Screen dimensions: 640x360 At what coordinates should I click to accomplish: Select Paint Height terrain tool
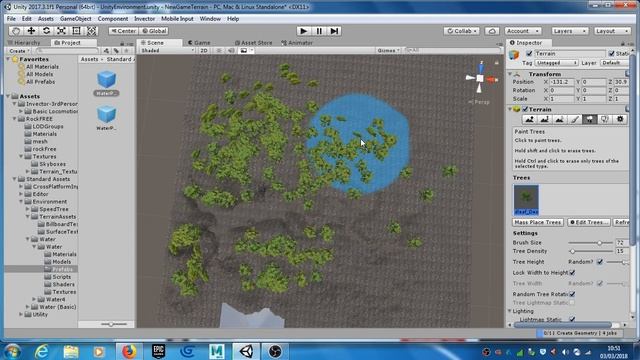[x=544, y=119]
